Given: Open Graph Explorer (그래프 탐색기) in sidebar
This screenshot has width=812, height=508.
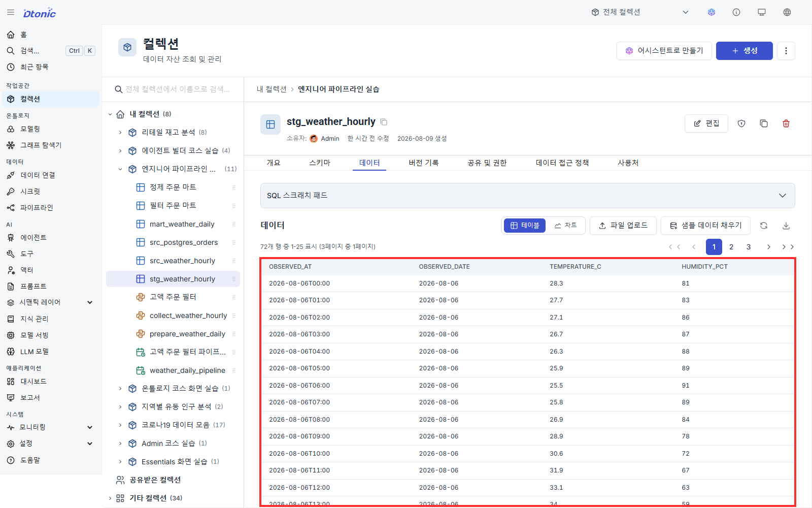Looking at the screenshot, I should tap(51, 145).
